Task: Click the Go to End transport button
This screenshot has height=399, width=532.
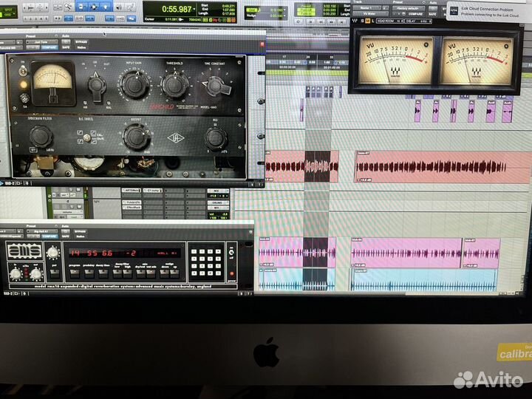Action: pos(341,21)
